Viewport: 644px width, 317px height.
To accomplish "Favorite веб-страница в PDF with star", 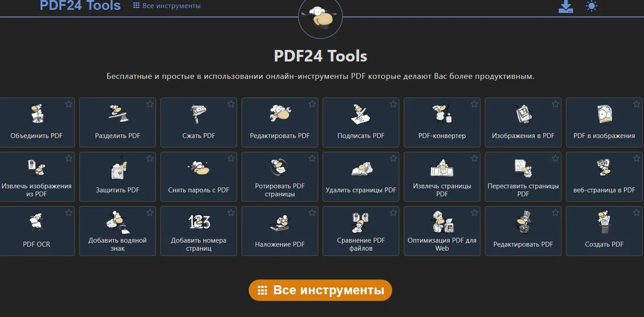I will (x=637, y=158).
